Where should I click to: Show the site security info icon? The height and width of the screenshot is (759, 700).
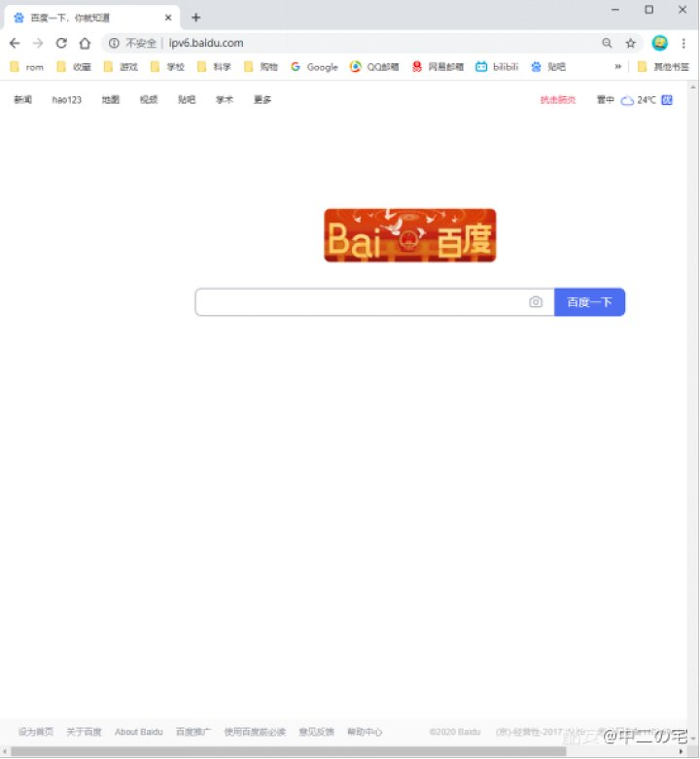[x=114, y=43]
